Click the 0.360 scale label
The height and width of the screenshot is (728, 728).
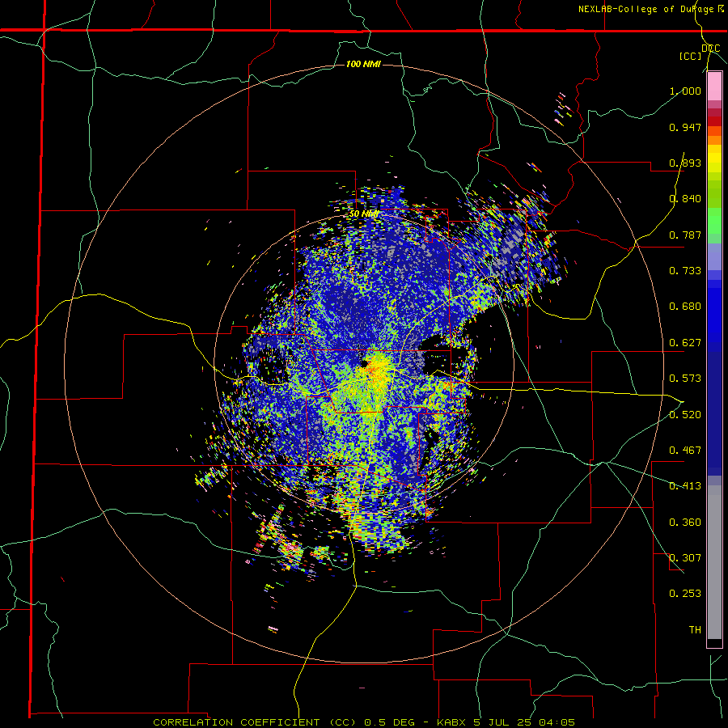click(x=685, y=523)
